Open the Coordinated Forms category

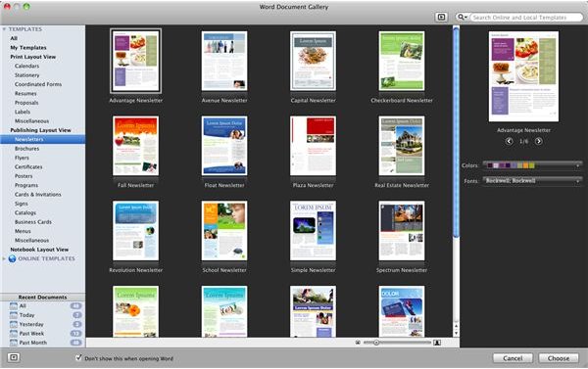tap(38, 84)
